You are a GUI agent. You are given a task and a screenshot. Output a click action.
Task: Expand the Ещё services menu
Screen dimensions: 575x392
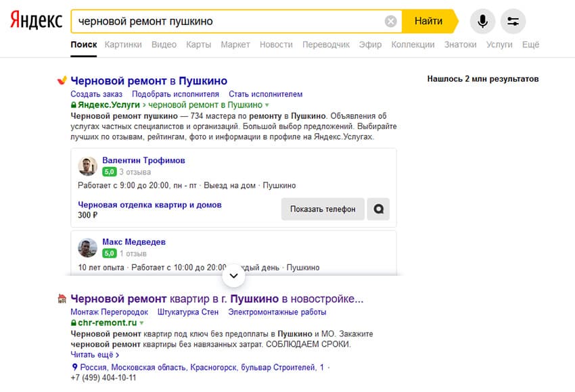coord(530,45)
